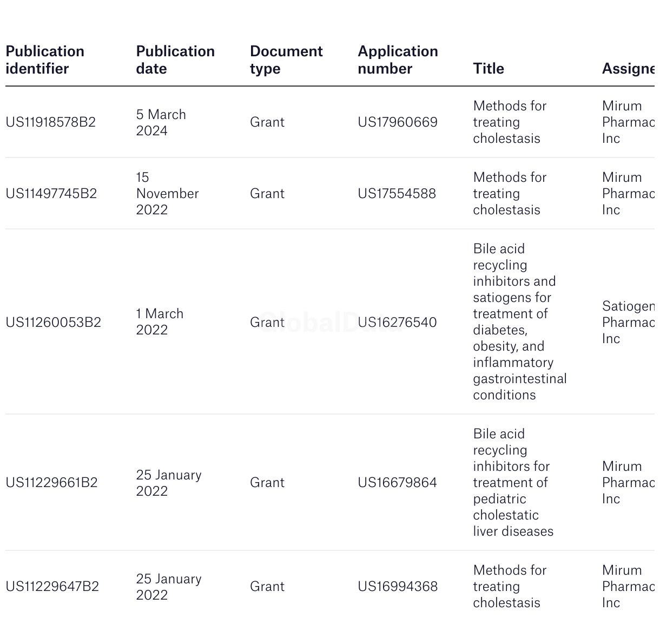
Task: Click application number US16679864
Action: [x=397, y=483]
